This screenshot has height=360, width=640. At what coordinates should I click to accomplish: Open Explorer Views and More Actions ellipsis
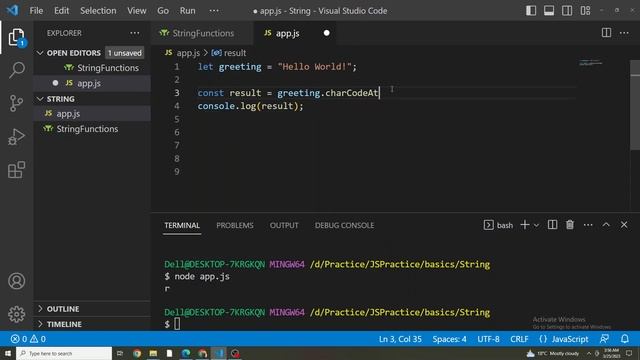135,33
